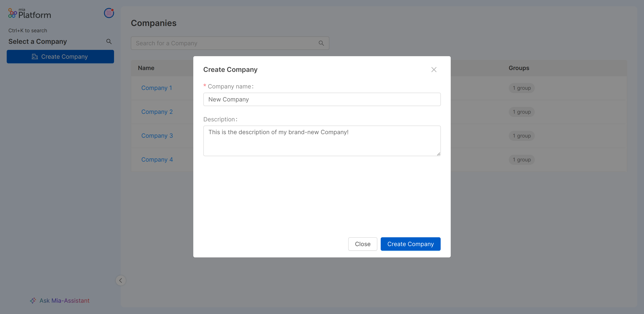
Task: Collapse the sidebar using the chevron
Action: click(121, 280)
